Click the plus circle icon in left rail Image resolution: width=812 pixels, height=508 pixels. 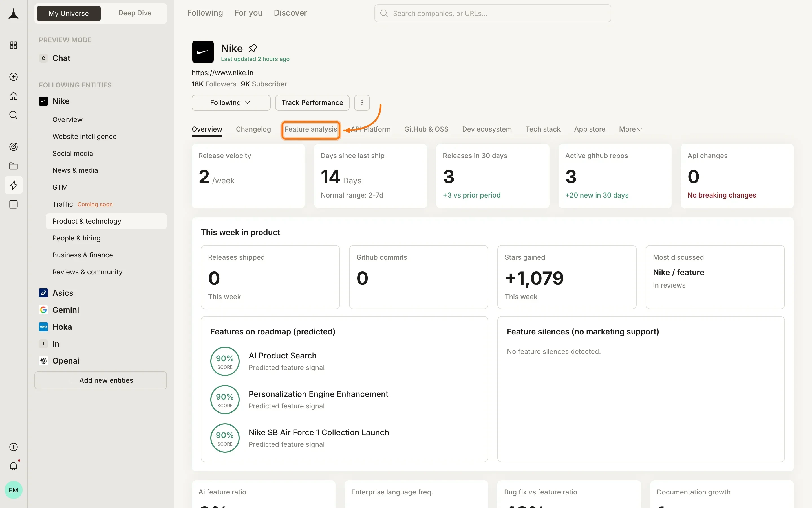14,76
